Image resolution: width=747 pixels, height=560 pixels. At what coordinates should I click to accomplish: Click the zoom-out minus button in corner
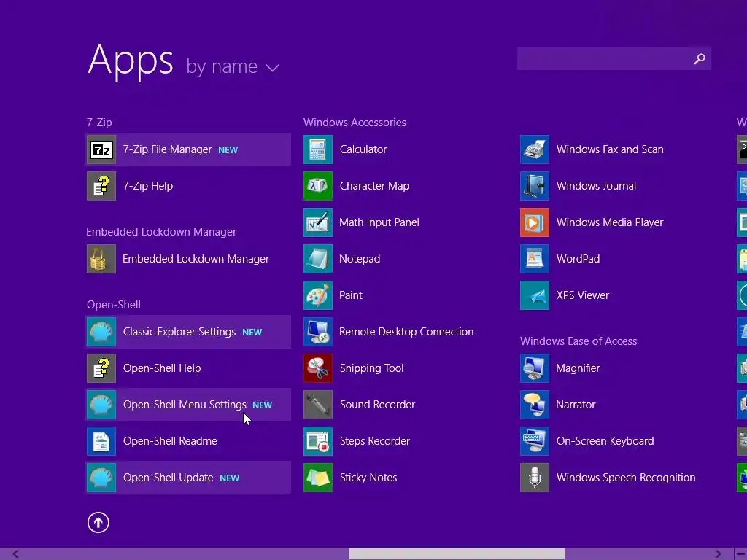click(741, 554)
